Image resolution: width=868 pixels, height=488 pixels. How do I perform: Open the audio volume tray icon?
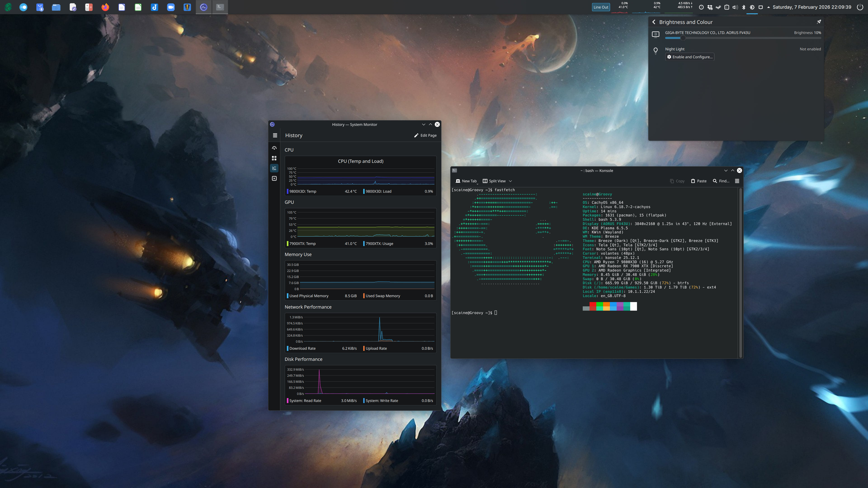[x=735, y=7]
